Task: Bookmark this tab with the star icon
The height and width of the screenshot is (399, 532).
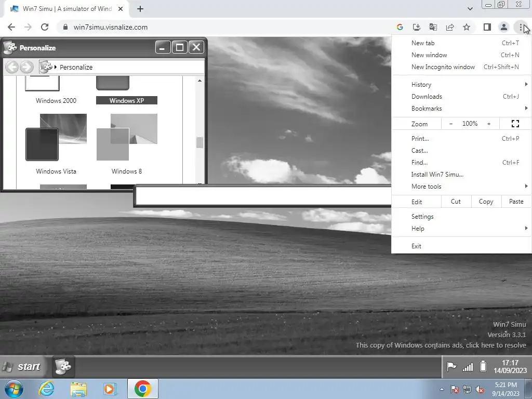Action: click(x=467, y=27)
